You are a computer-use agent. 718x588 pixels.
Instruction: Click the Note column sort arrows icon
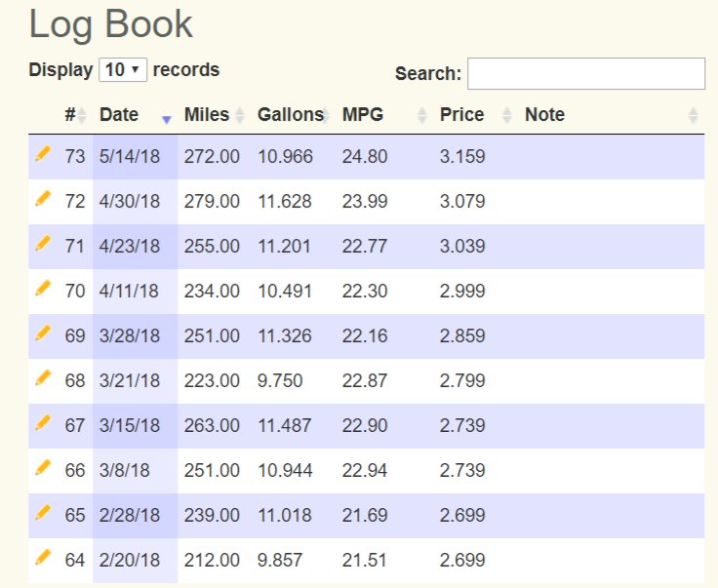coord(694,115)
